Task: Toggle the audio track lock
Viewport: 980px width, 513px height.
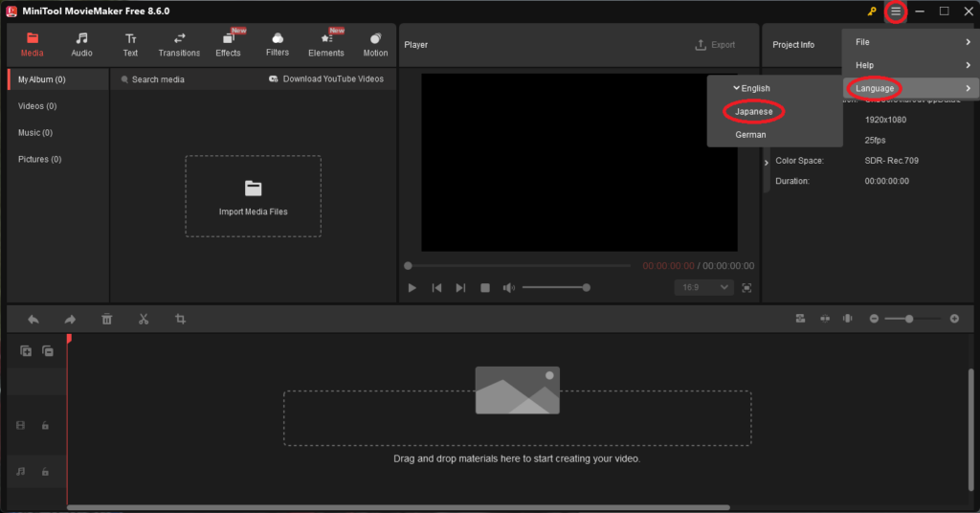Action: [45, 472]
